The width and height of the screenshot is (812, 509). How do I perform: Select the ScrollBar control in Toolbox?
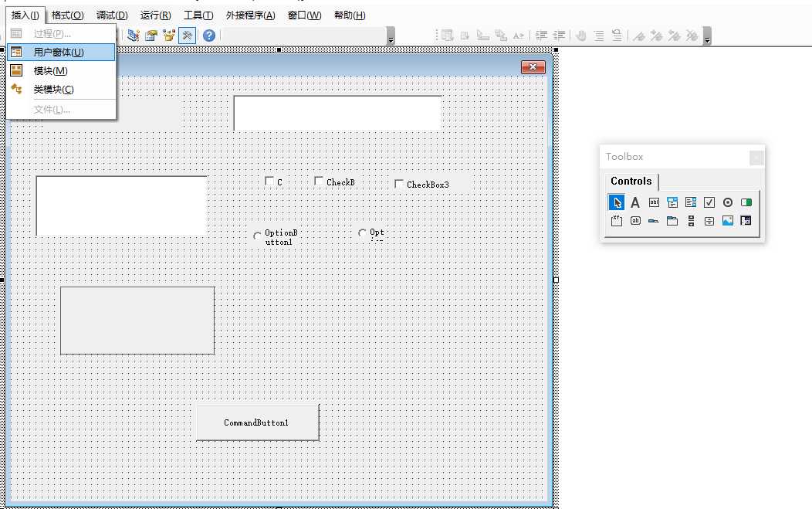click(x=691, y=221)
